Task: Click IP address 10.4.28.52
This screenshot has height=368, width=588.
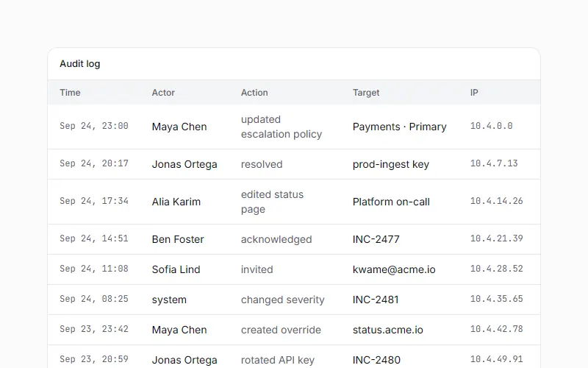Action: [x=497, y=269]
